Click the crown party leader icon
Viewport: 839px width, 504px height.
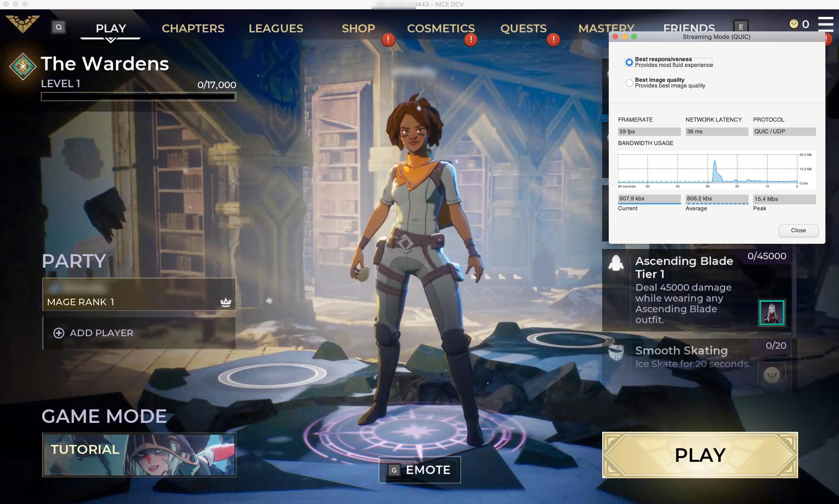click(226, 302)
